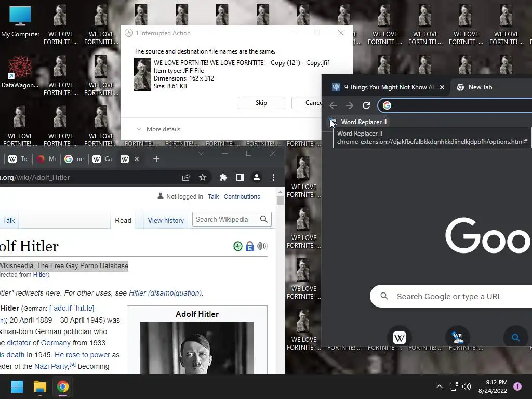Open the Extensions puzzle icon
This screenshot has width=532, height=399.
tap(223, 178)
